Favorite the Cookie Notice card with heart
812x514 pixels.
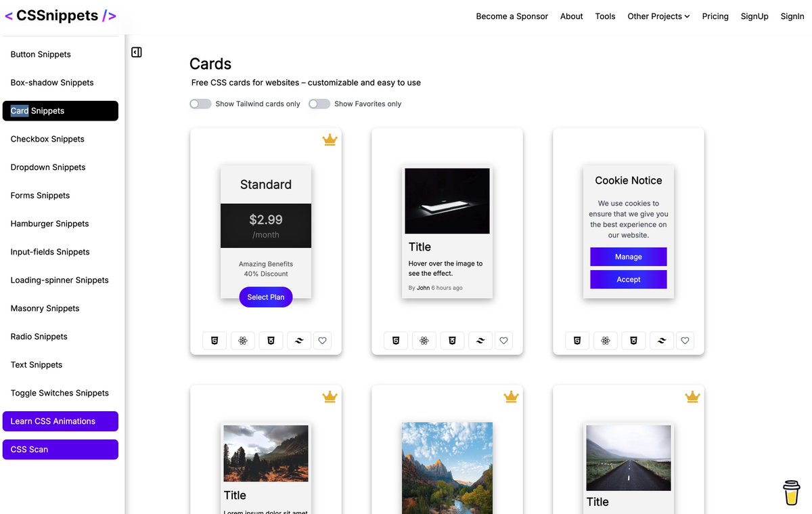click(685, 341)
